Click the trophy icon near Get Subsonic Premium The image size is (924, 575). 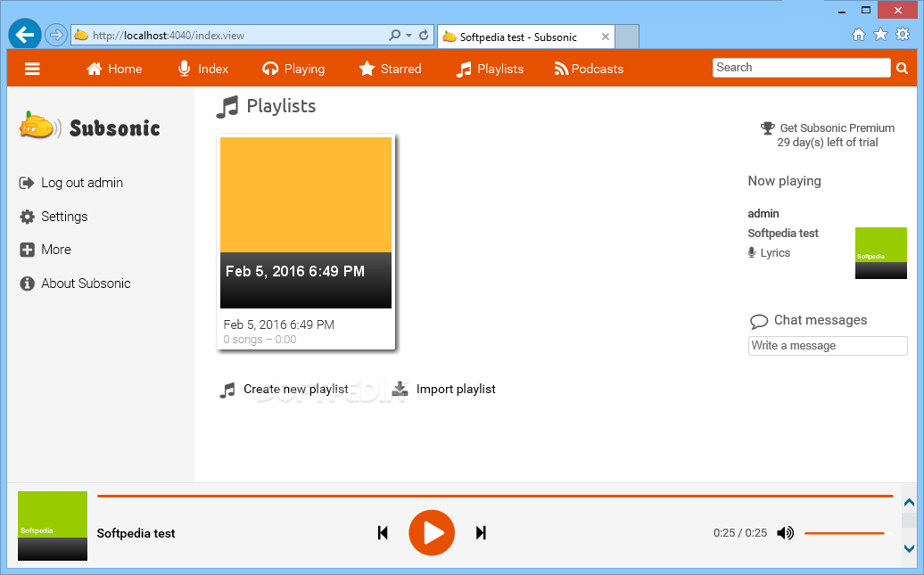pyautogui.click(x=767, y=127)
